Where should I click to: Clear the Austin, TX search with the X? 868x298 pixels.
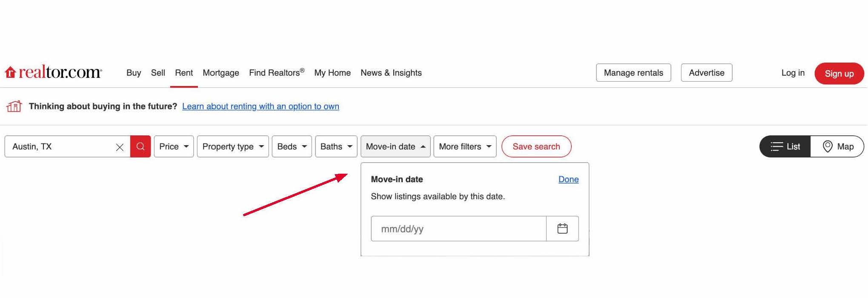click(x=120, y=146)
